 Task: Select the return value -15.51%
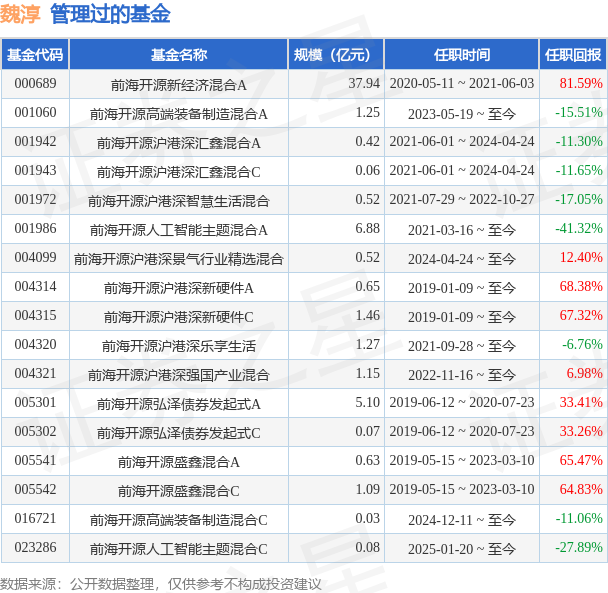(579, 112)
